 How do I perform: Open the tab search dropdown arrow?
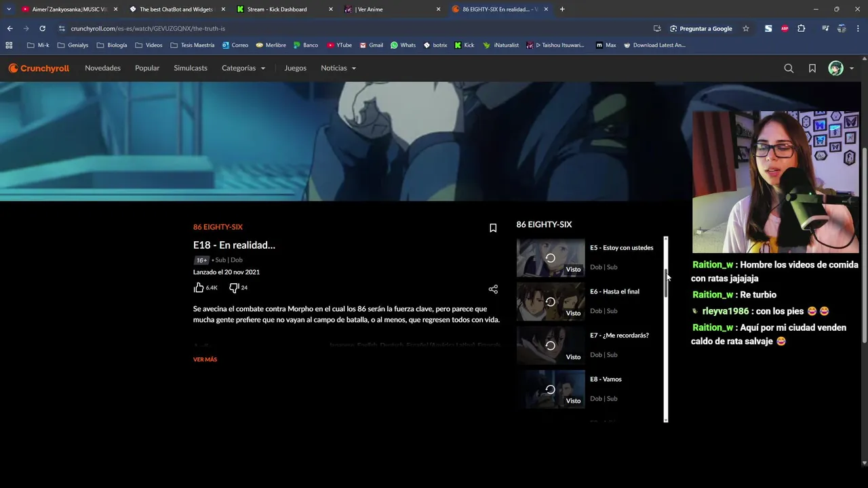pyautogui.click(x=9, y=9)
